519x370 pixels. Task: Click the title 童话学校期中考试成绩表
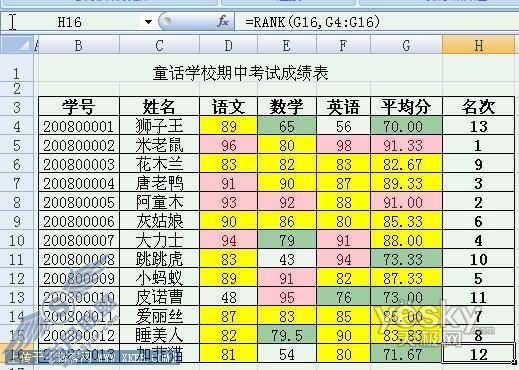pos(241,73)
